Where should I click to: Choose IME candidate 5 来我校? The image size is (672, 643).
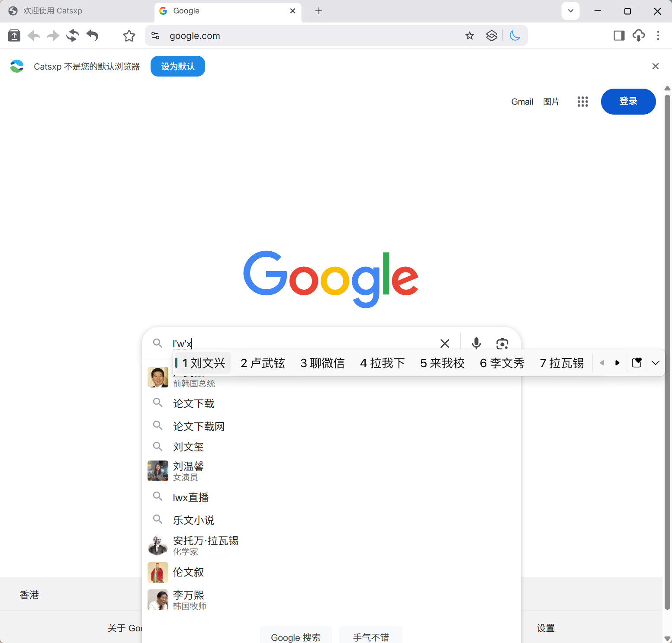(x=442, y=363)
